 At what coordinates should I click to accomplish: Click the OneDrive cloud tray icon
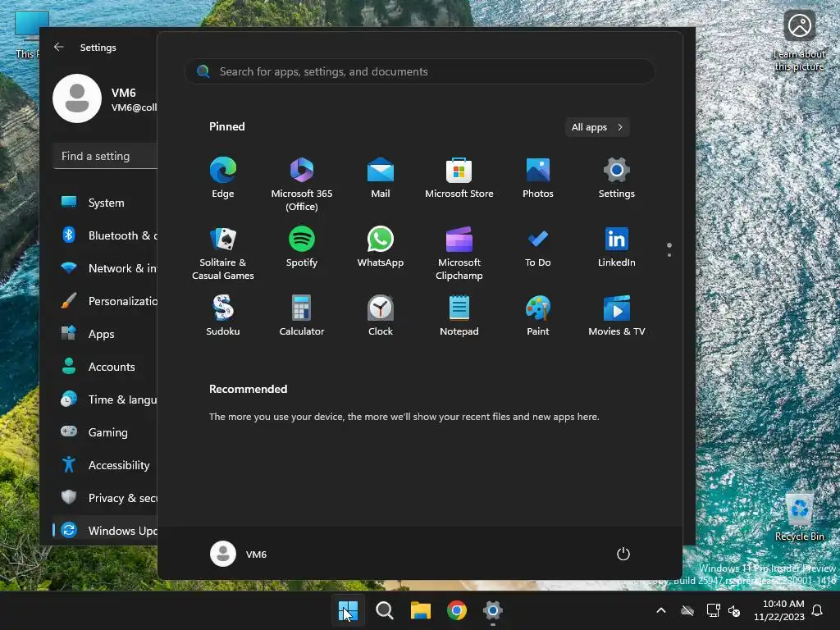click(x=687, y=610)
